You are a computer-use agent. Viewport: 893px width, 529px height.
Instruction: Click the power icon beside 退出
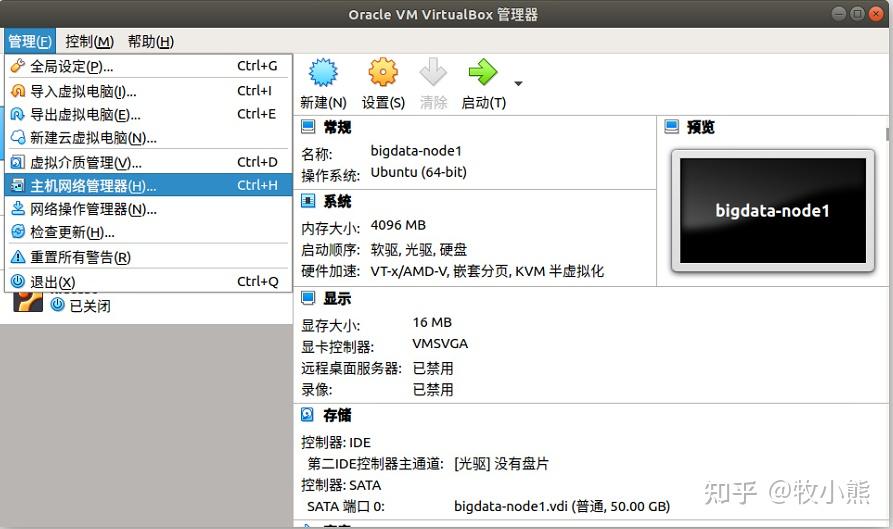(x=18, y=281)
